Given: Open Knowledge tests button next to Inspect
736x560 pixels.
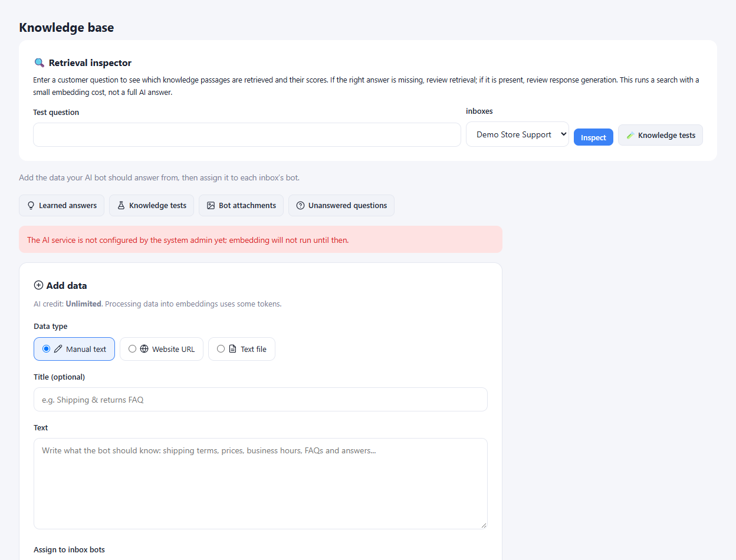Looking at the screenshot, I should point(661,135).
